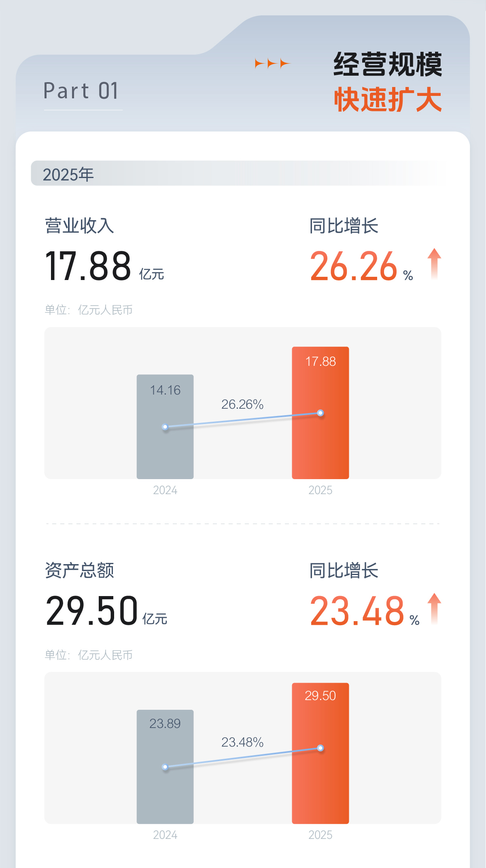Screen dimensions: 486x868
Task: Click the 营业收入 heading
Action: (79, 226)
